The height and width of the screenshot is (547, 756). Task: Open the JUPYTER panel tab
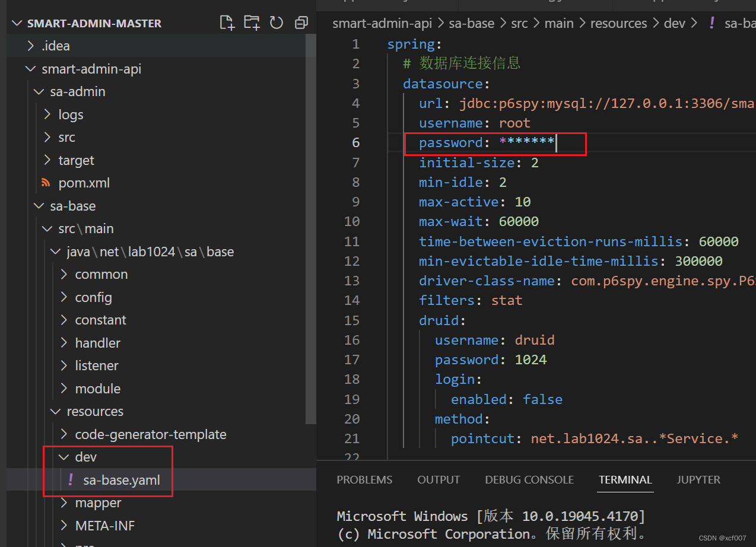tap(698, 479)
